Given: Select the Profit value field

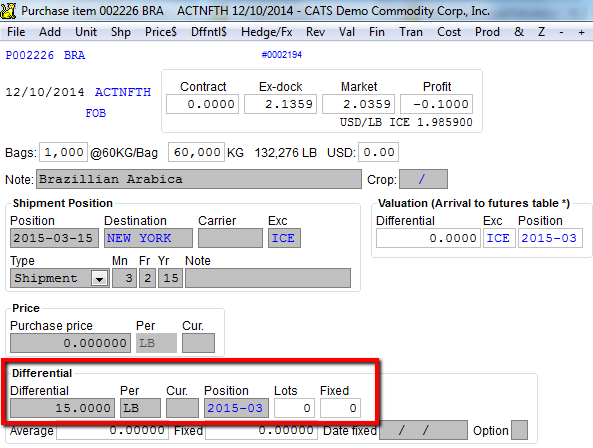Looking at the screenshot, I should tap(436, 104).
